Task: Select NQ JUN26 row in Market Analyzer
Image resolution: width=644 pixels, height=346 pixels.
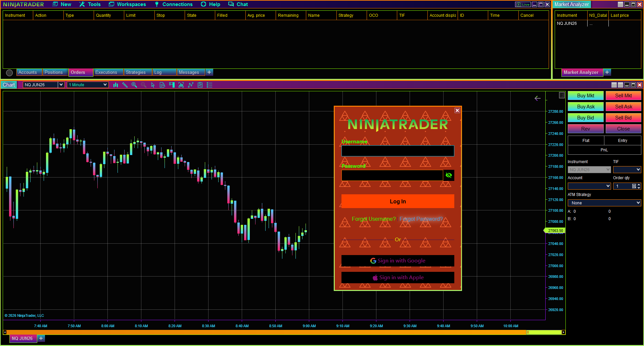Action: coord(598,23)
